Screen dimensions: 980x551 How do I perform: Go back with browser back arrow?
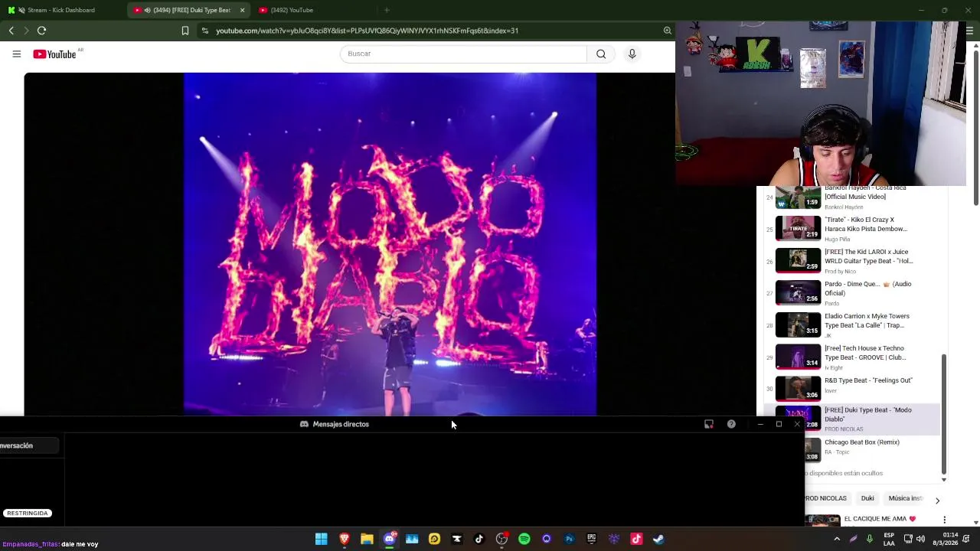pos(11,31)
